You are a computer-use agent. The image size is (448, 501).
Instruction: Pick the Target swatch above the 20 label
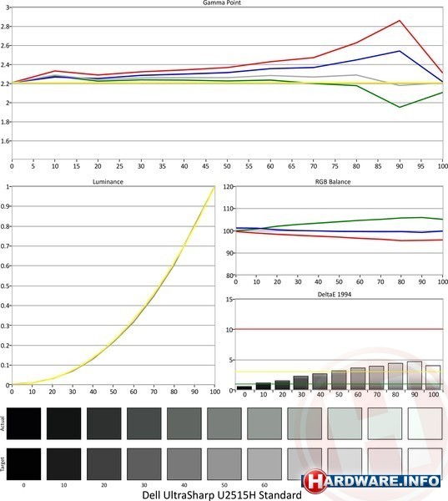click(x=103, y=464)
